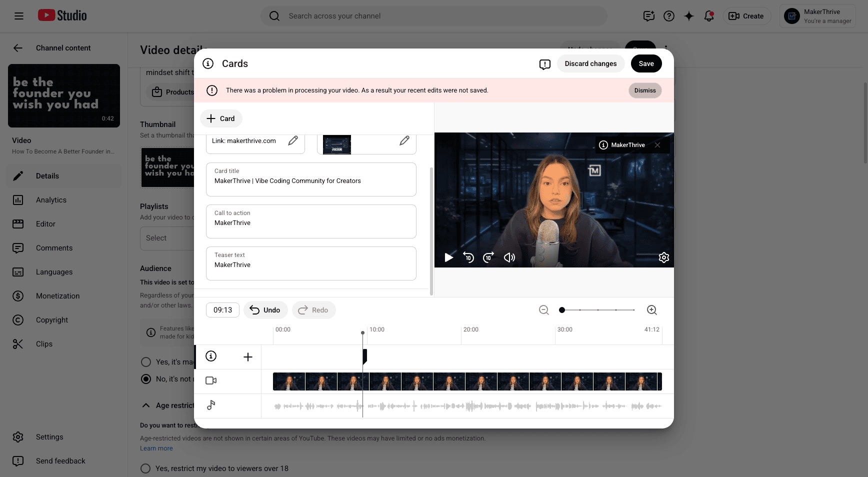The width and height of the screenshot is (868, 477).
Task: Click the 09:13 timestamp field
Action: tap(222, 310)
